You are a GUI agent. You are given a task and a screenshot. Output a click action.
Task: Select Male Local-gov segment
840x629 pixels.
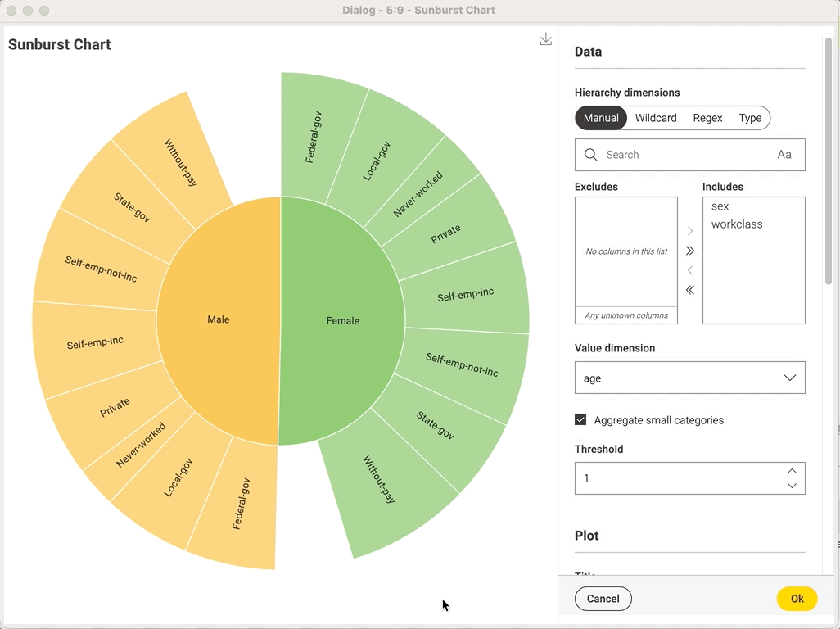pyautogui.click(x=178, y=477)
